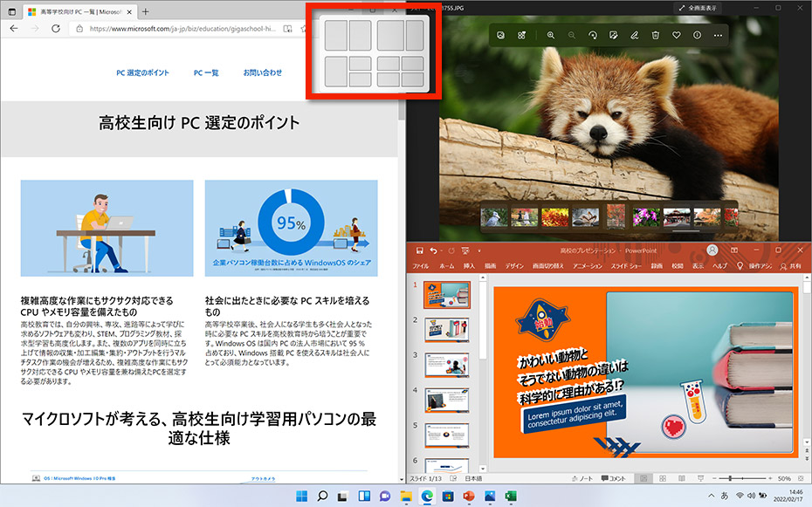Open the file menu tab in PowerPoint
Image resolution: width=812 pixels, height=507 pixels.
[421, 266]
